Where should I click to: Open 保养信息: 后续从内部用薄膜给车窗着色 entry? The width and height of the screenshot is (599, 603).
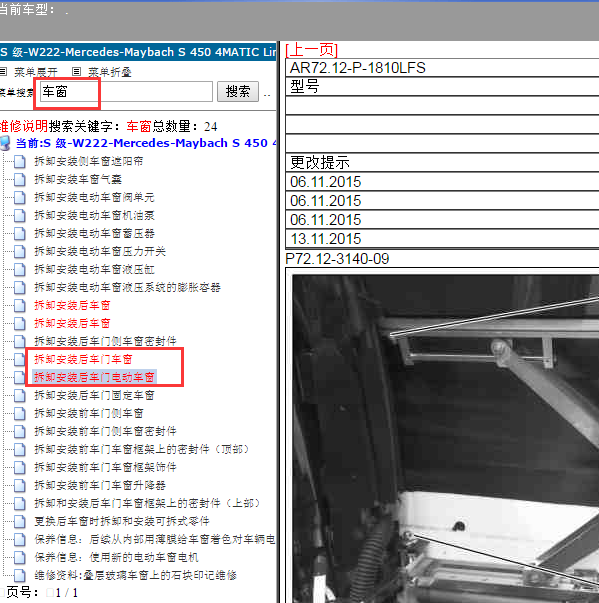(155, 539)
